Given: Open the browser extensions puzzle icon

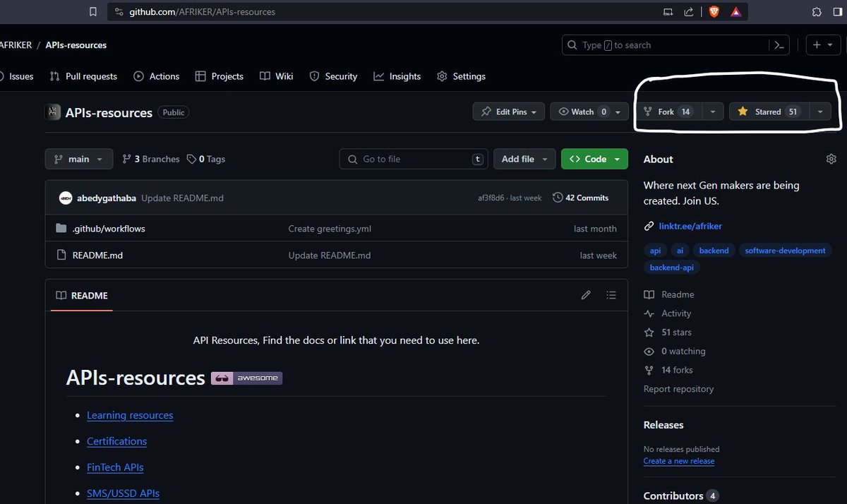Looking at the screenshot, I should 817,12.
